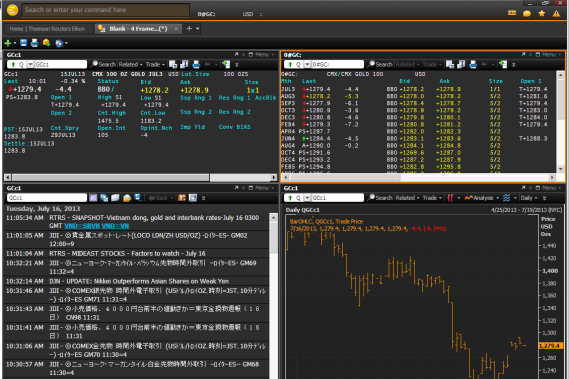
Task: Expand the new tab options arrow
Action: 198,28
